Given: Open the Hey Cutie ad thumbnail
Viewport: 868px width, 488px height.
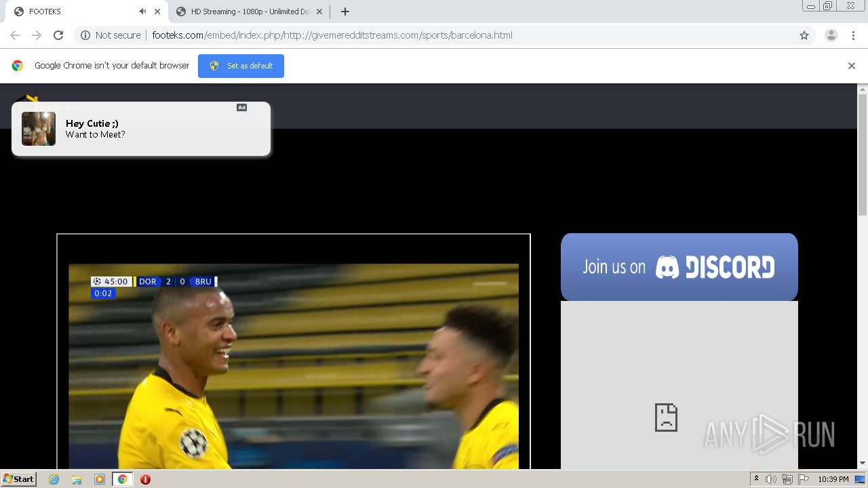Looking at the screenshot, I should click(39, 129).
